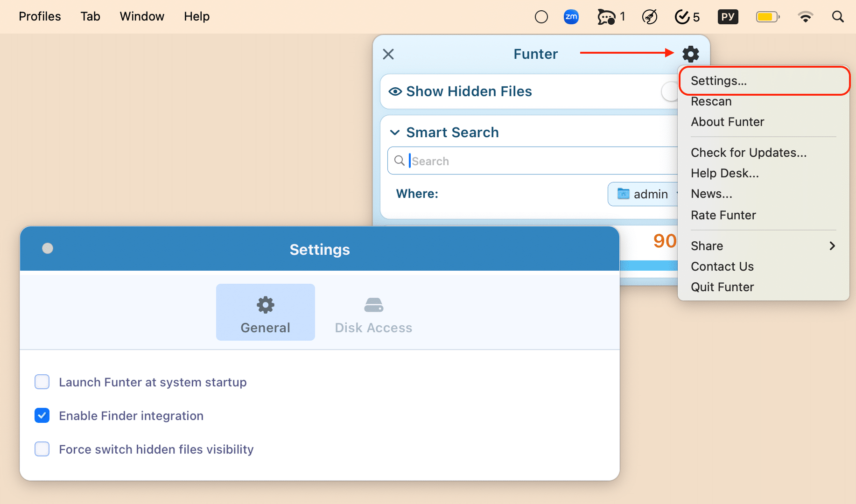Click the Funter popup title text
Screen dimensions: 856x504
536,54
